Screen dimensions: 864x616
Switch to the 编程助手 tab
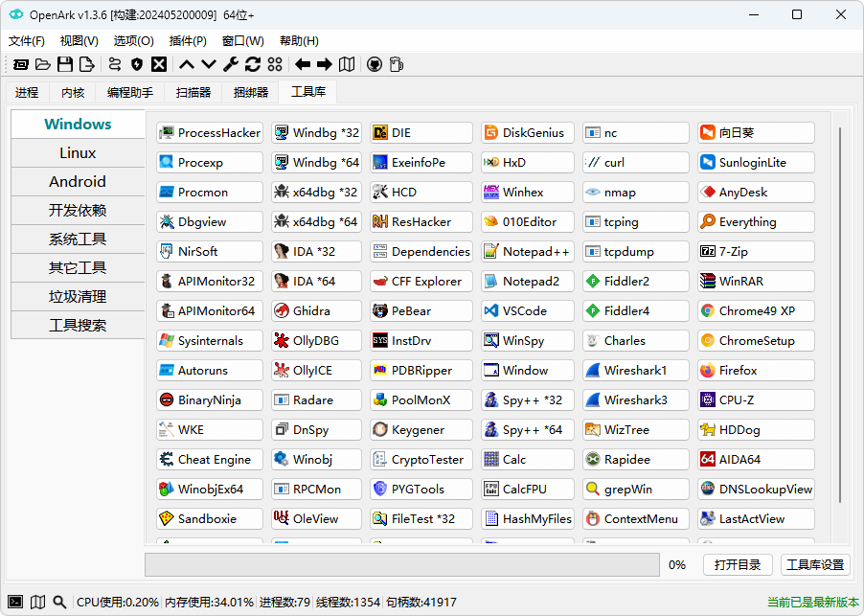pos(130,93)
